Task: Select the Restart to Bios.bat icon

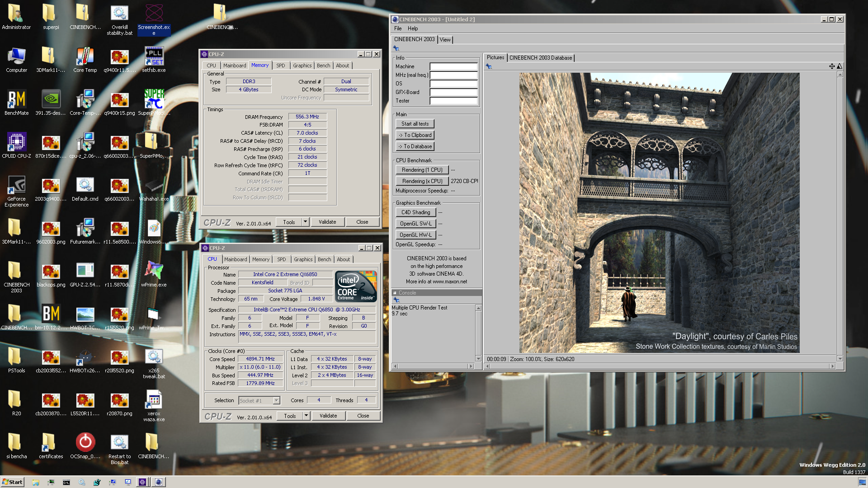Action: [119, 449]
